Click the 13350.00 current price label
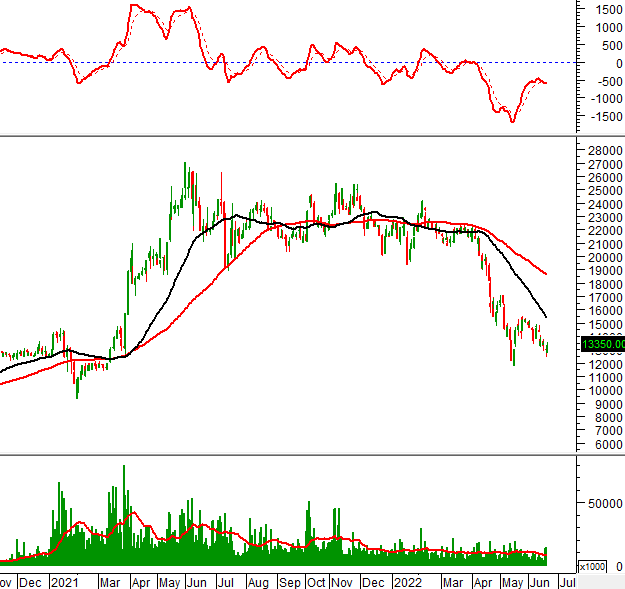The image size is (625, 589). point(602,345)
